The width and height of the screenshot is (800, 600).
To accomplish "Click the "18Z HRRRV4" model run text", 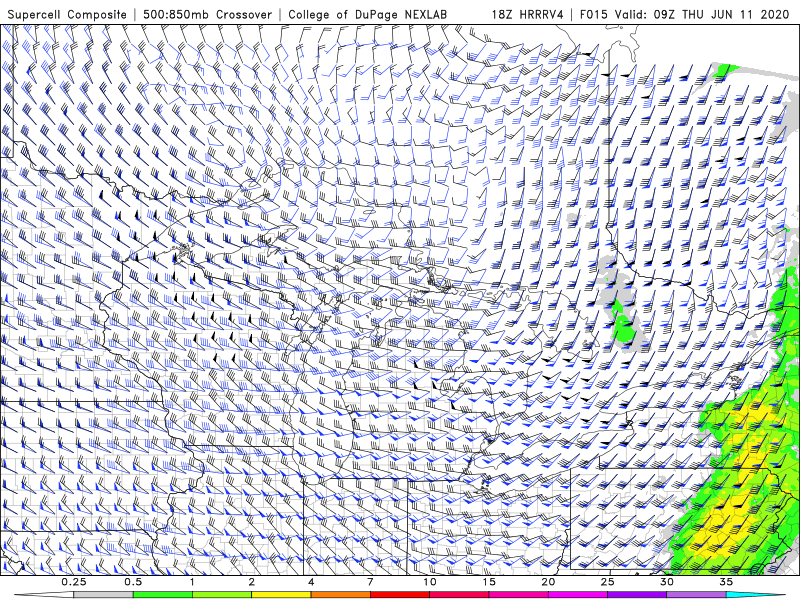I will [x=528, y=15].
